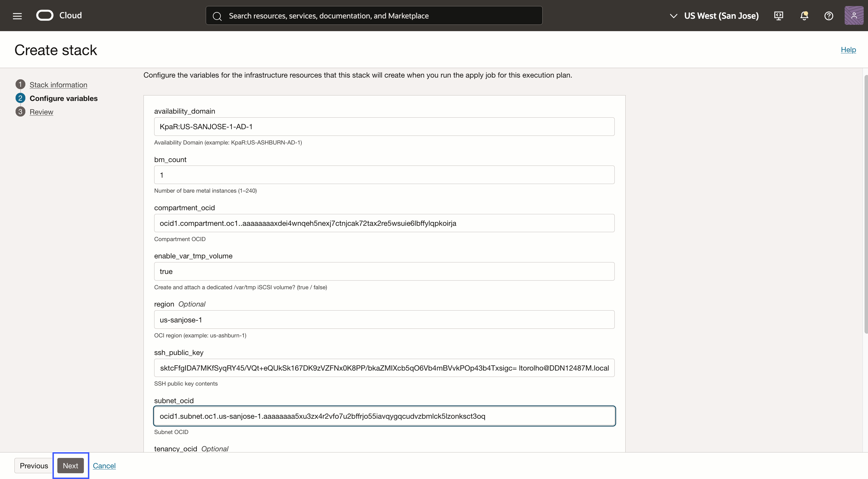The width and height of the screenshot is (868, 479).
Task: Select the bm_count value
Action: 384,174
